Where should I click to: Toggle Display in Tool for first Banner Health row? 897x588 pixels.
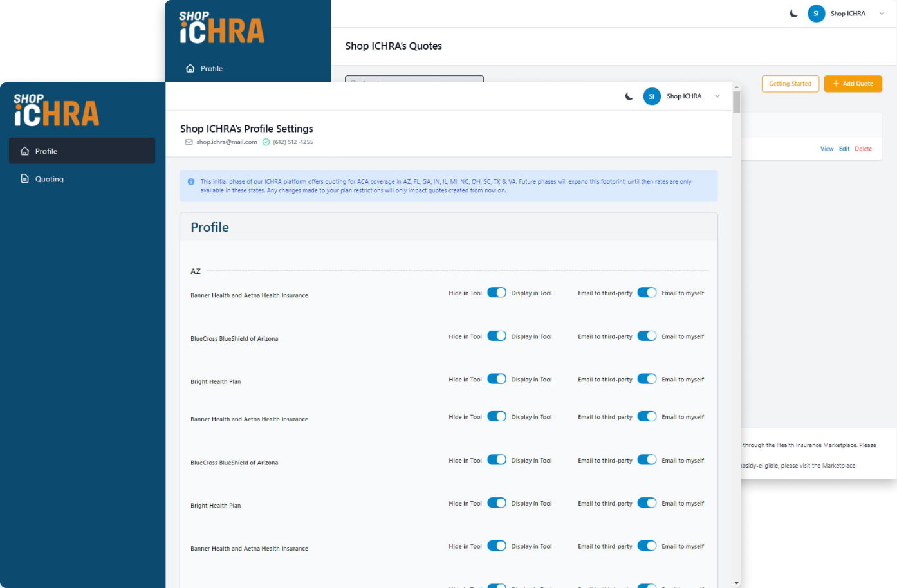pyautogui.click(x=497, y=293)
